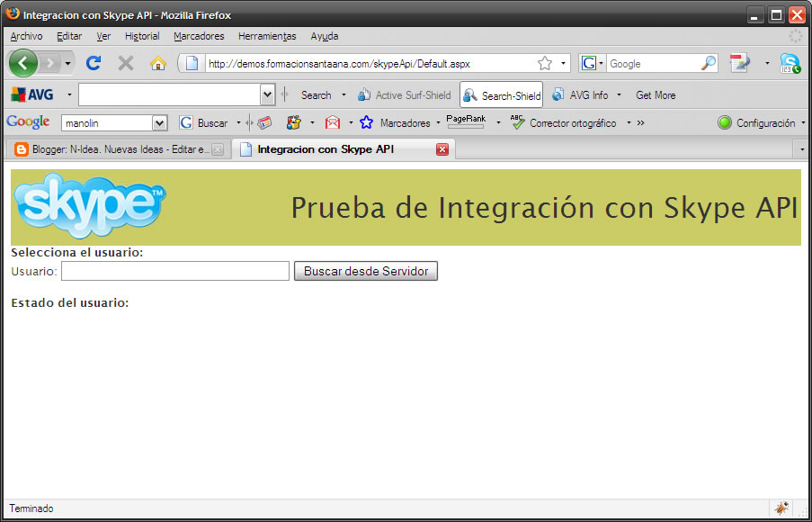Image resolution: width=812 pixels, height=522 pixels.
Task: Click the greyed forward navigation arrow
Action: point(50,63)
